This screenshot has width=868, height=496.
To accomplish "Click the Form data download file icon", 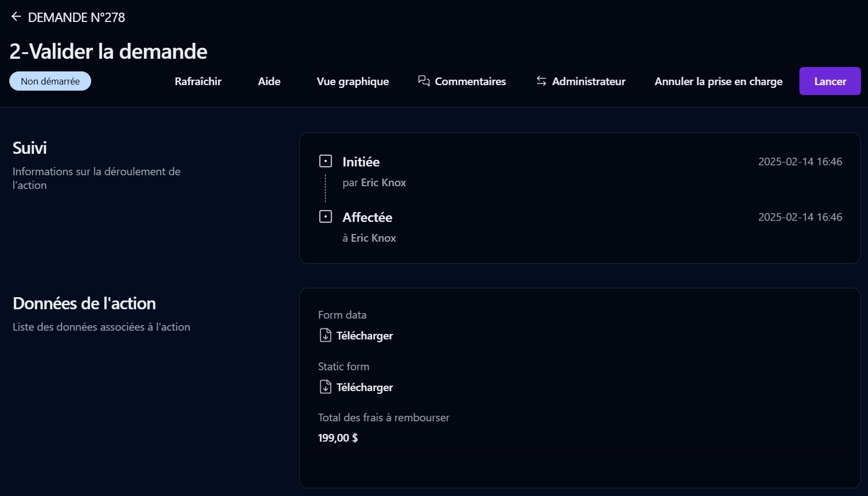I will point(326,335).
